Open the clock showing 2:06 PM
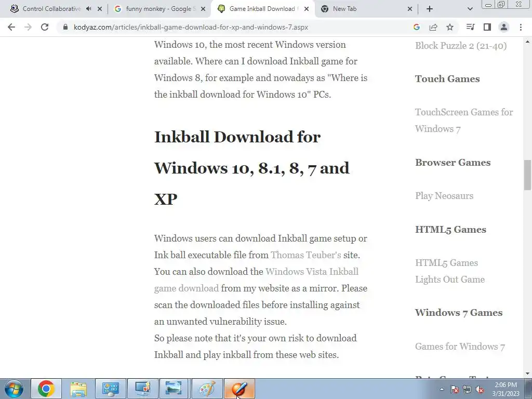The height and width of the screenshot is (399, 532). click(506, 389)
